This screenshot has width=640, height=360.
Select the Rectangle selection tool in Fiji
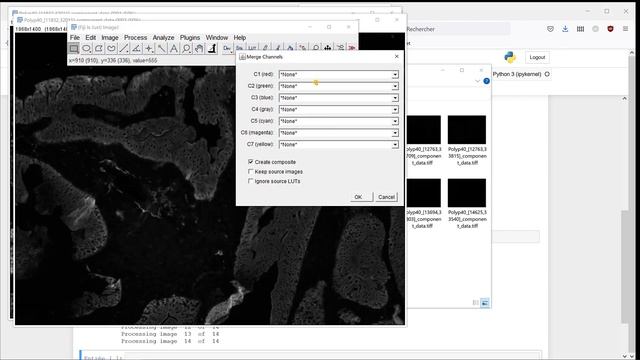pyautogui.click(x=73, y=49)
